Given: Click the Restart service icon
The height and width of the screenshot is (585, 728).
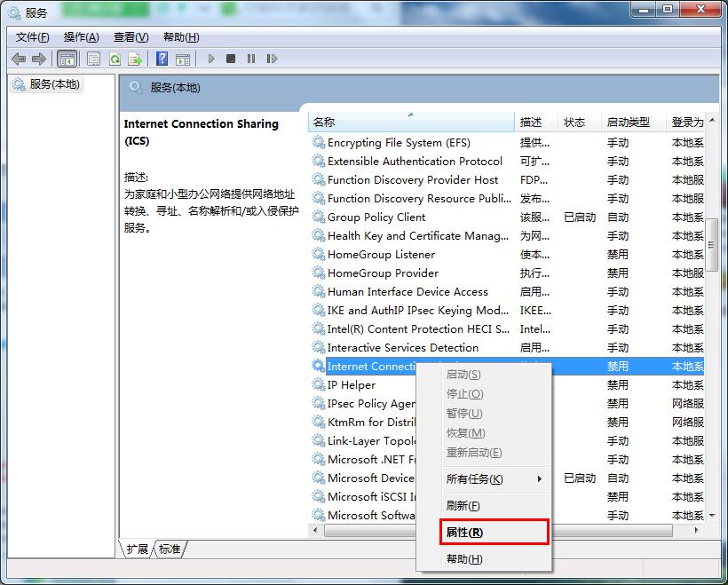Looking at the screenshot, I should [x=272, y=59].
